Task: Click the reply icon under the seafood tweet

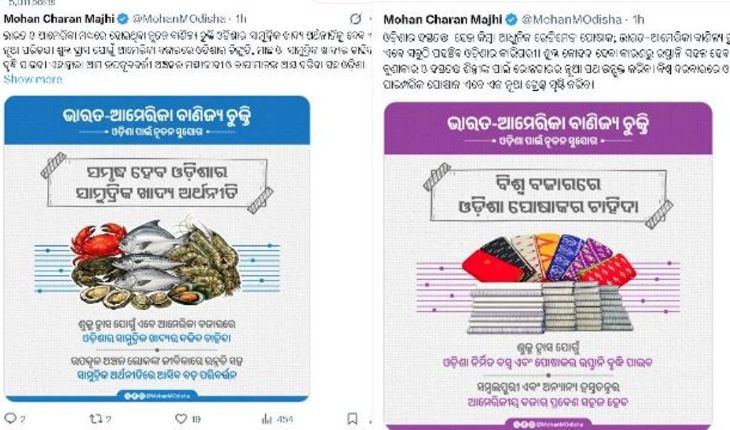Action: tap(10, 418)
